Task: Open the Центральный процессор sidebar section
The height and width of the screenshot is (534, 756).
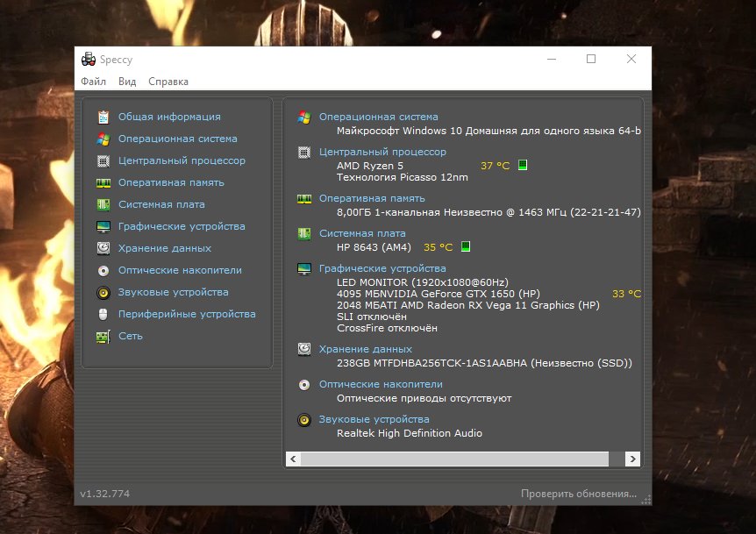Action: point(182,160)
